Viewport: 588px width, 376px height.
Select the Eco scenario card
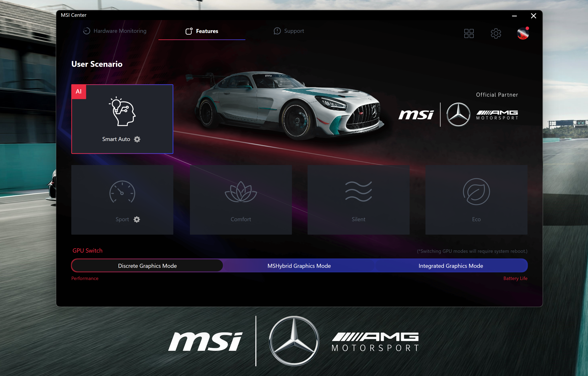[x=476, y=200]
